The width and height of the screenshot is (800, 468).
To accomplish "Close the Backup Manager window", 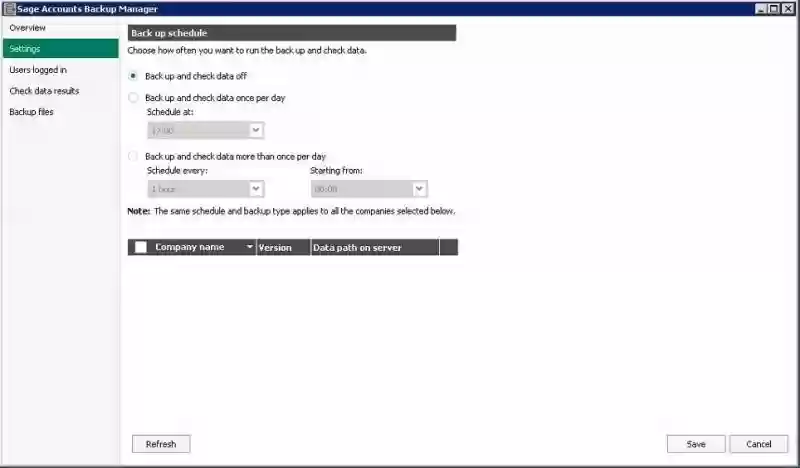I will pyautogui.click(x=788, y=9).
